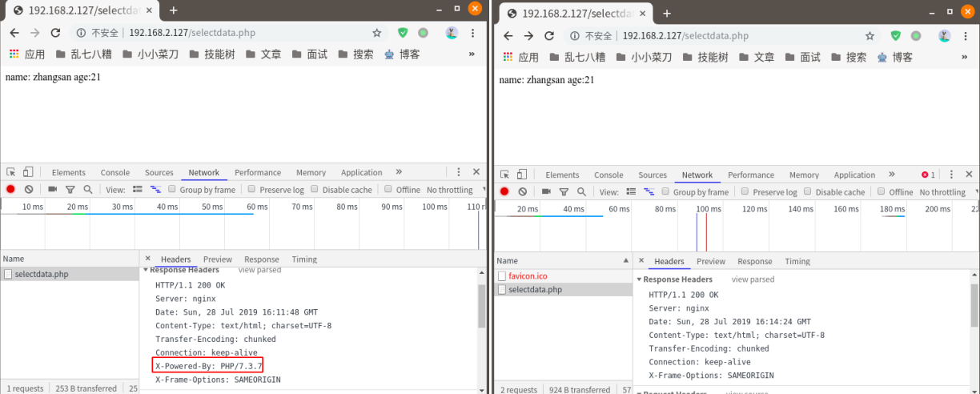
Task: Open Sources tab in left DevTools
Action: 159,172
